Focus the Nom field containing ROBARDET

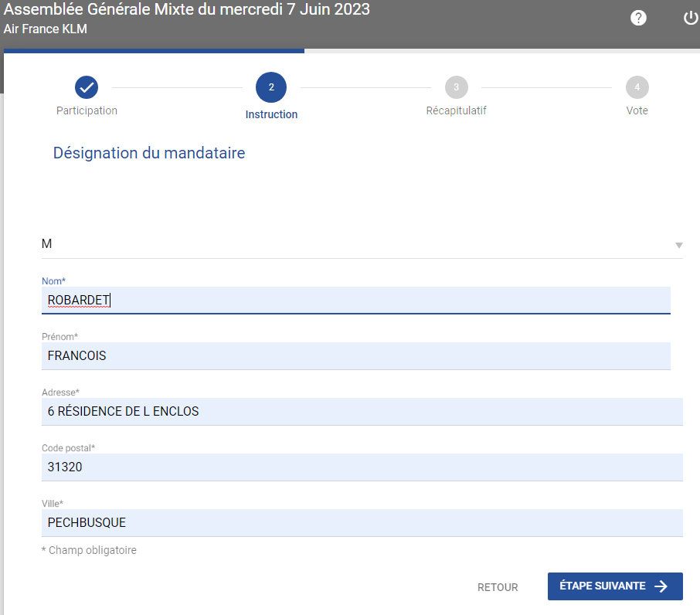tap(356, 300)
